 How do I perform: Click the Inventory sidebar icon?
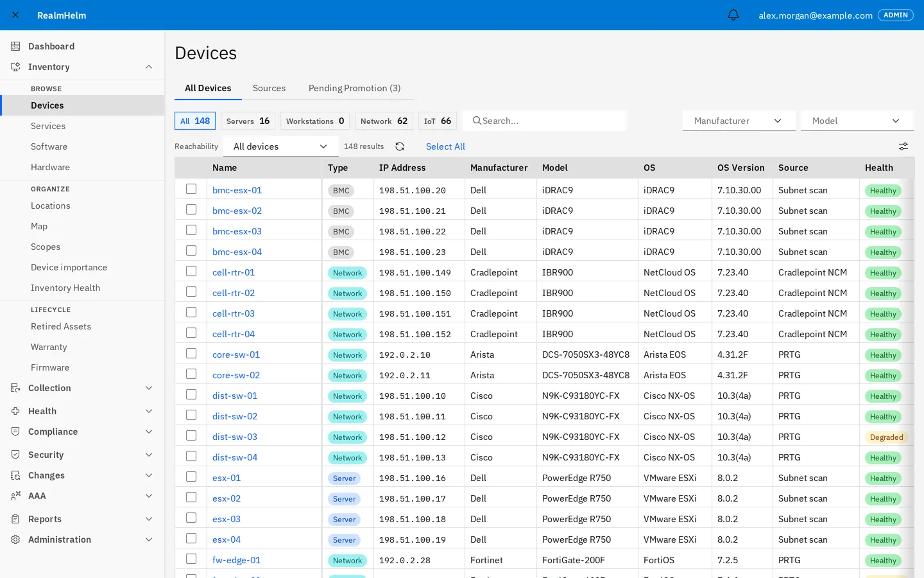(15, 67)
